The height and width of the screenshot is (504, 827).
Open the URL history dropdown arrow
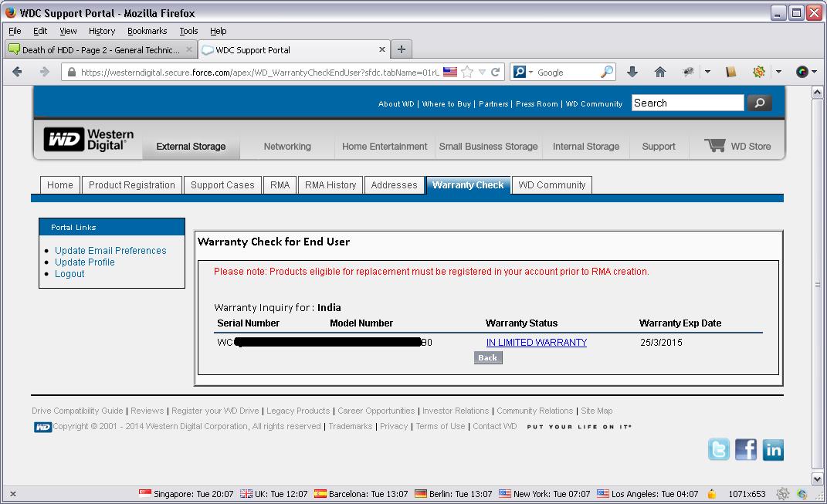482,72
